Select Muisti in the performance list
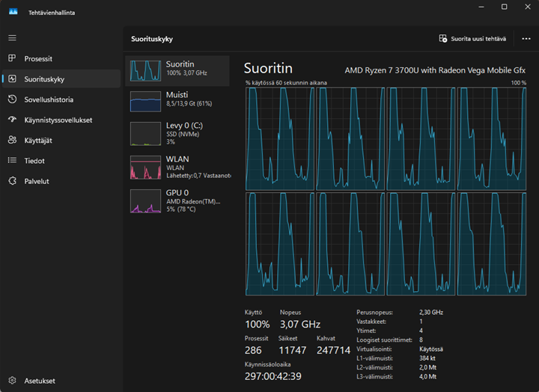539x392 pixels. (x=177, y=101)
